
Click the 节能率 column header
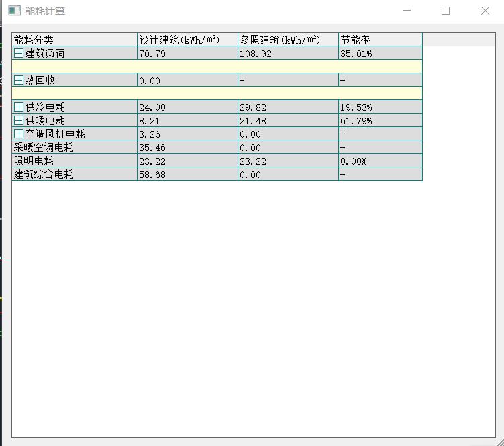pos(380,40)
